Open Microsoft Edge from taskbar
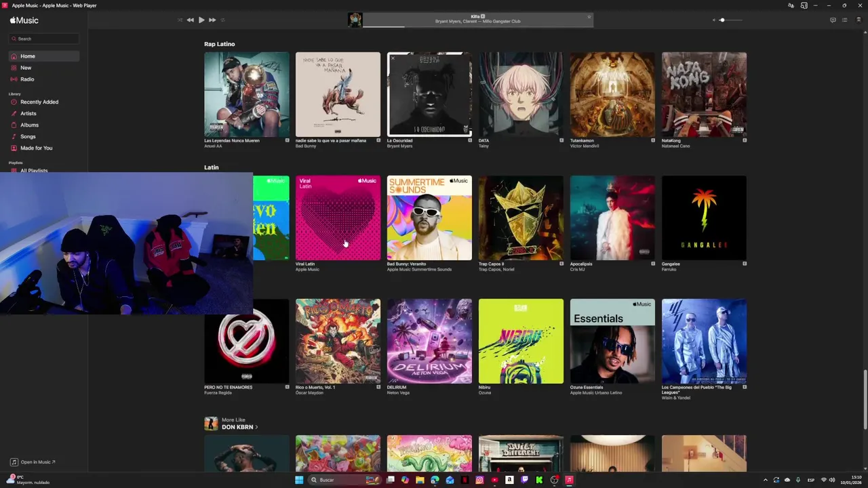Viewport: 868px width, 488px height. (435, 480)
